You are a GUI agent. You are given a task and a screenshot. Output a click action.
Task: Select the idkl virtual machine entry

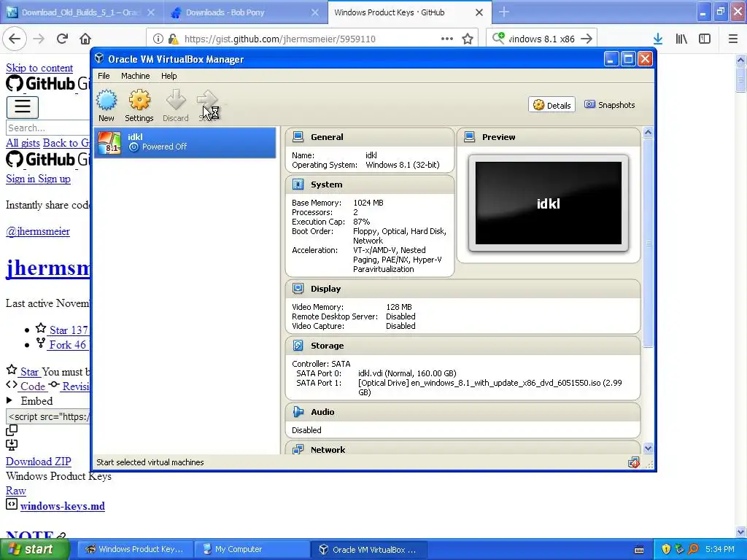click(x=185, y=142)
